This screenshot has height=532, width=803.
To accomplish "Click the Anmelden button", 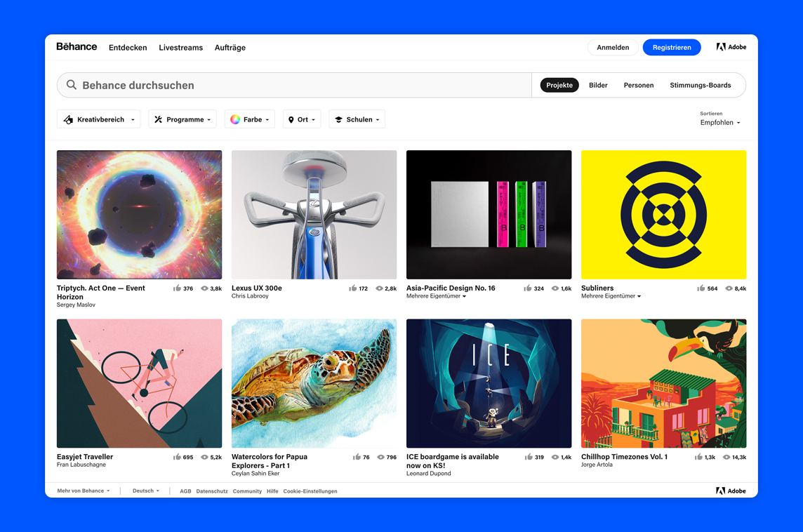I will coord(613,47).
